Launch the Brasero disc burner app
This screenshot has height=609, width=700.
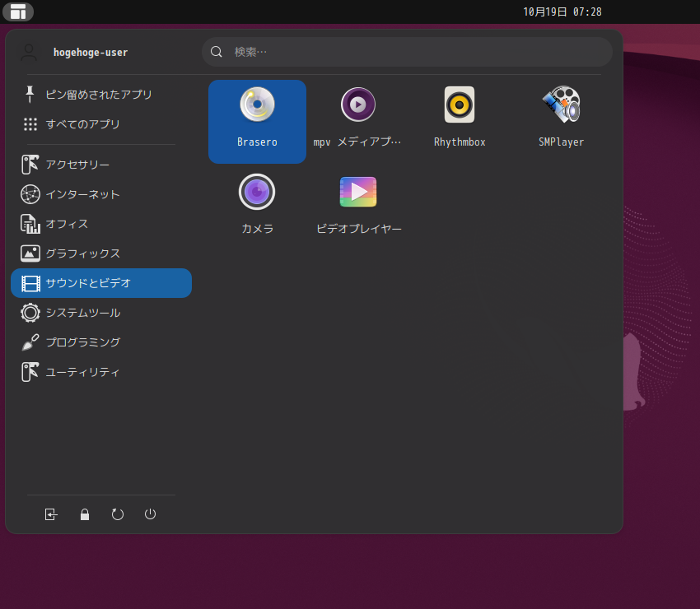tap(257, 121)
